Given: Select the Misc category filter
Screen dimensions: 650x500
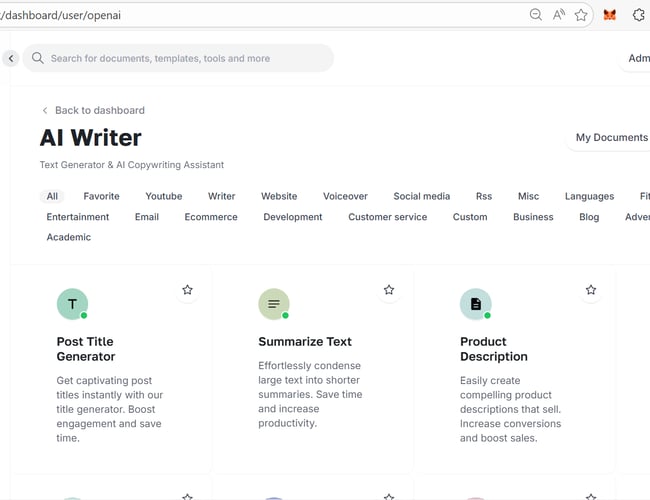Looking at the screenshot, I should (529, 196).
